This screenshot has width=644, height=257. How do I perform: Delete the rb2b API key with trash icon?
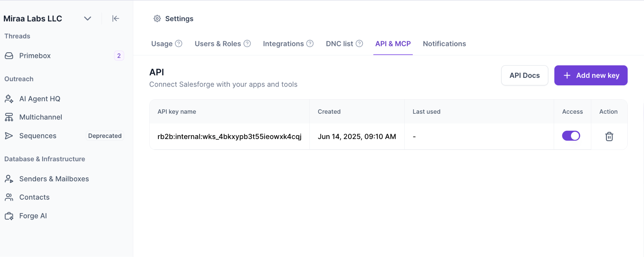click(609, 136)
